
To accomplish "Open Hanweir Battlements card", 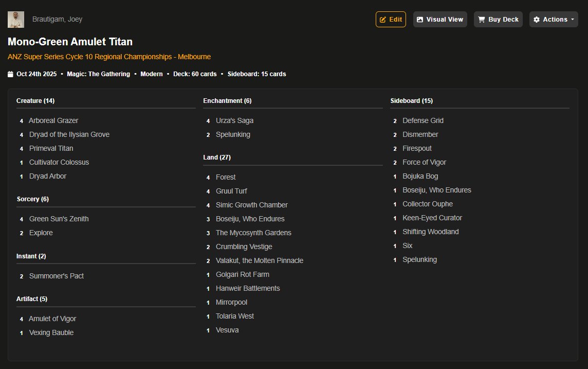I will click(248, 288).
